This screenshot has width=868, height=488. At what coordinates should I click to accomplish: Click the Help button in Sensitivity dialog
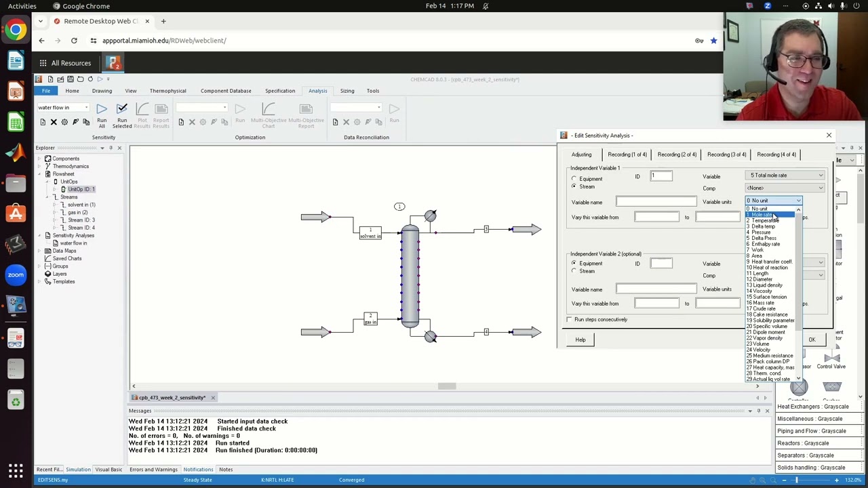[580, 340]
